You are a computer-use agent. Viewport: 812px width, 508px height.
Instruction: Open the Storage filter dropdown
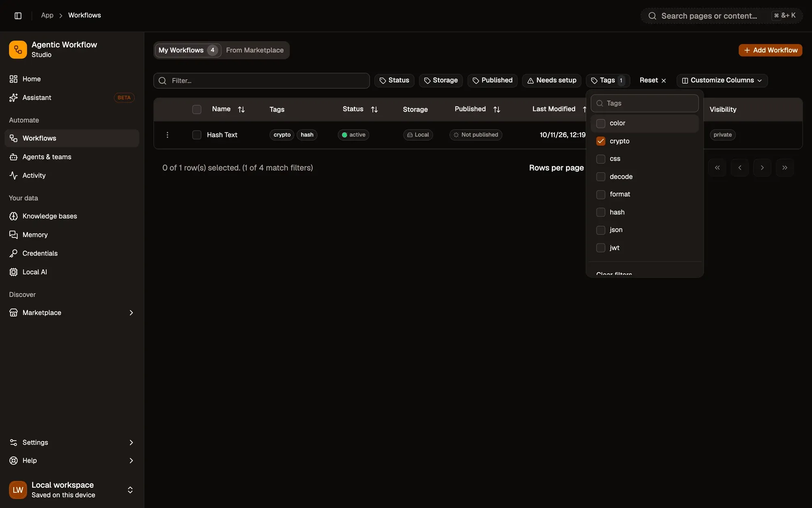[x=441, y=80]
